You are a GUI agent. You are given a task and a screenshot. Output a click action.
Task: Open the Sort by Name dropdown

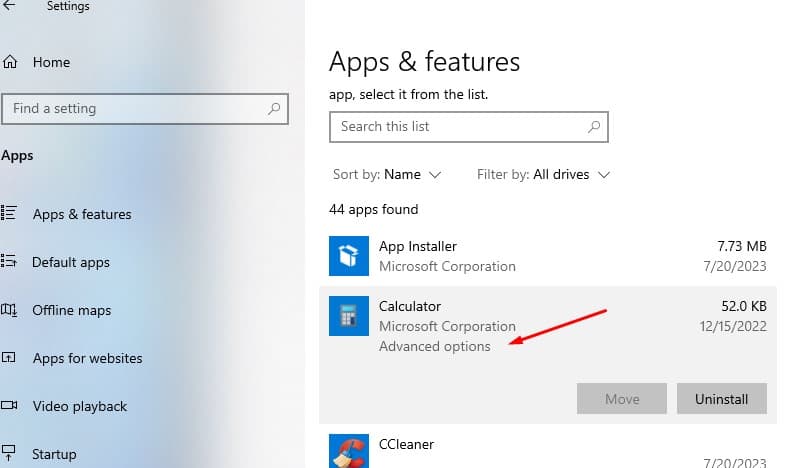(387, 175)
